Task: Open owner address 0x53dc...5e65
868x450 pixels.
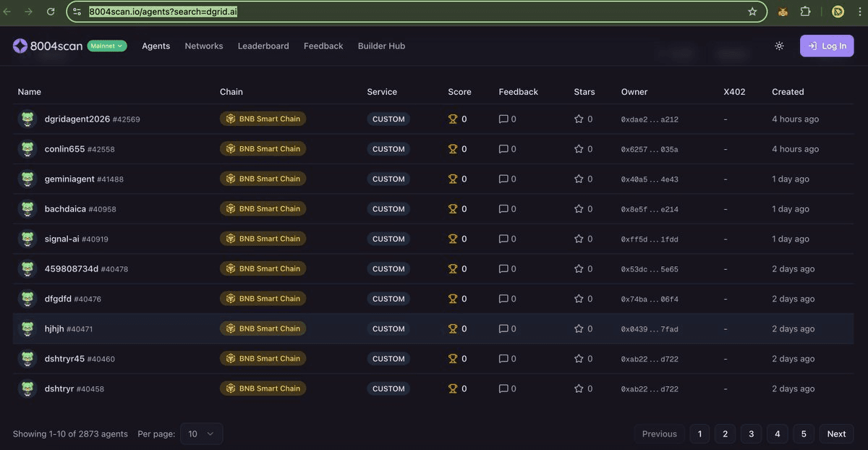Action: point(649,269)
